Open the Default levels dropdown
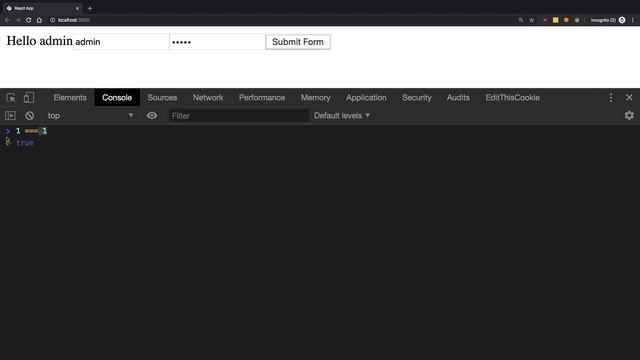The height and width of the screenshot is (360, 640). (342, 116)
